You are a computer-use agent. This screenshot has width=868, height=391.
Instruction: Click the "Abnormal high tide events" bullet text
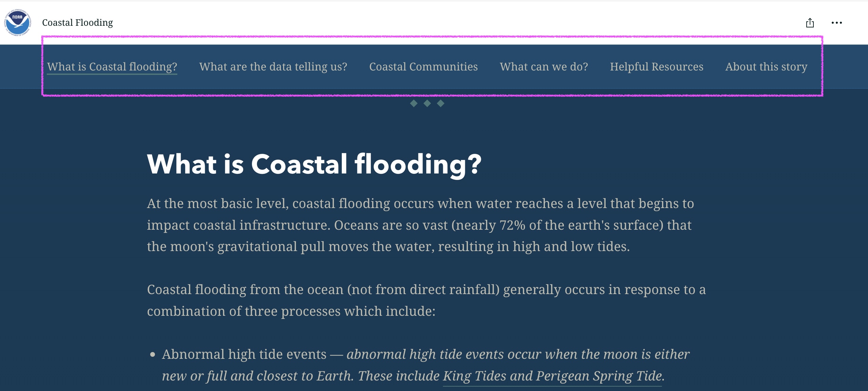pos(244,354)
